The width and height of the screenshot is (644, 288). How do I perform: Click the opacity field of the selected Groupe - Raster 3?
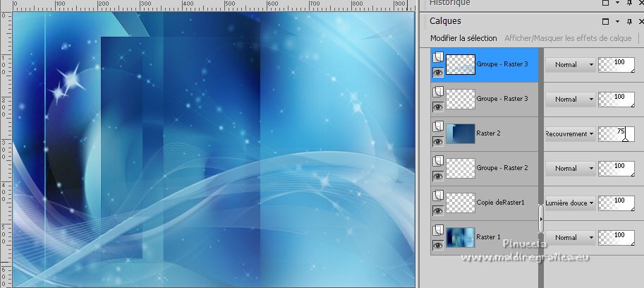coord(616,64)
